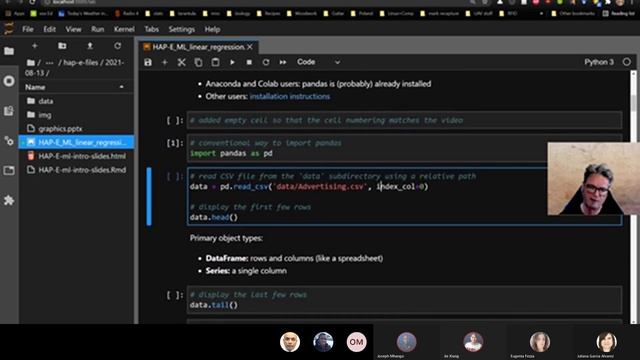Image resolution: width=640 pixels, height=360 pixels.
Task: Follow the installation instructions link
Action: (290, 96)
